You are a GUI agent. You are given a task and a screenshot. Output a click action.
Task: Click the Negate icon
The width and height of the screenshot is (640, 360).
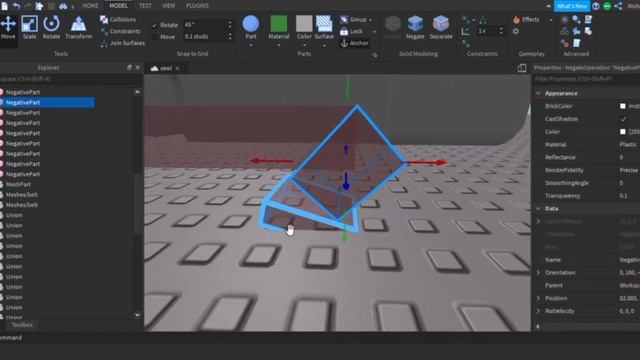click(x=415, y=27)
